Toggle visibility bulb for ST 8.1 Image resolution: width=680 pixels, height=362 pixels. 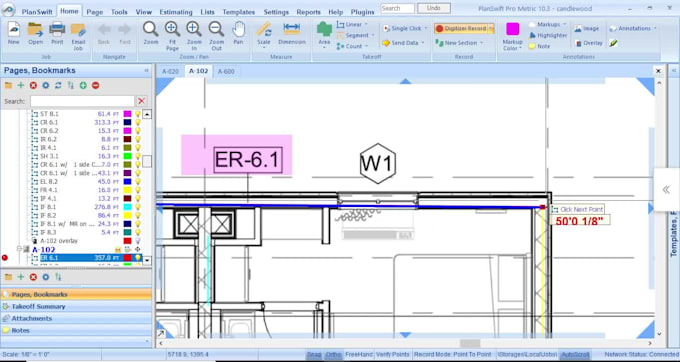pyautogui.click(x=138, y=114)
